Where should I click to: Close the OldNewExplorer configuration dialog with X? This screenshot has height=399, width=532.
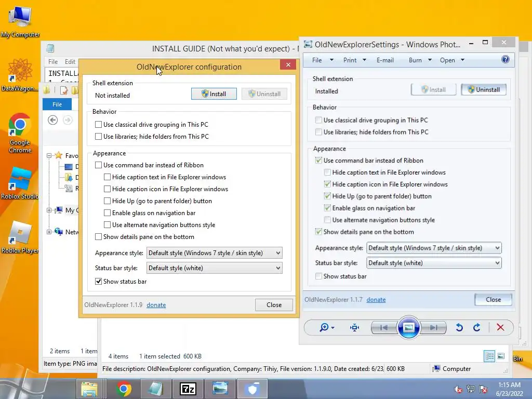(288, 64)
